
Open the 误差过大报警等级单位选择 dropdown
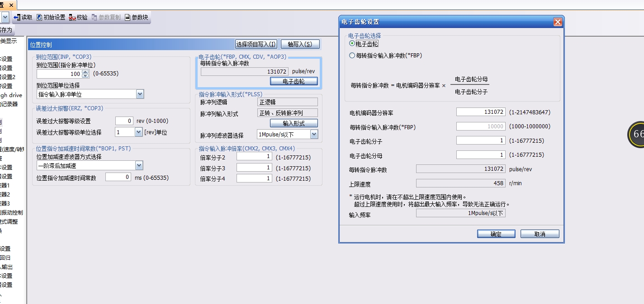(138, 132)
